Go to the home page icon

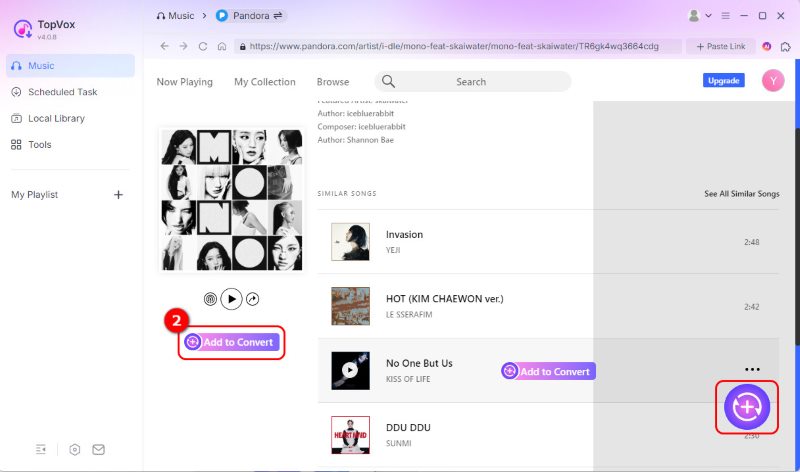[222, 46]
